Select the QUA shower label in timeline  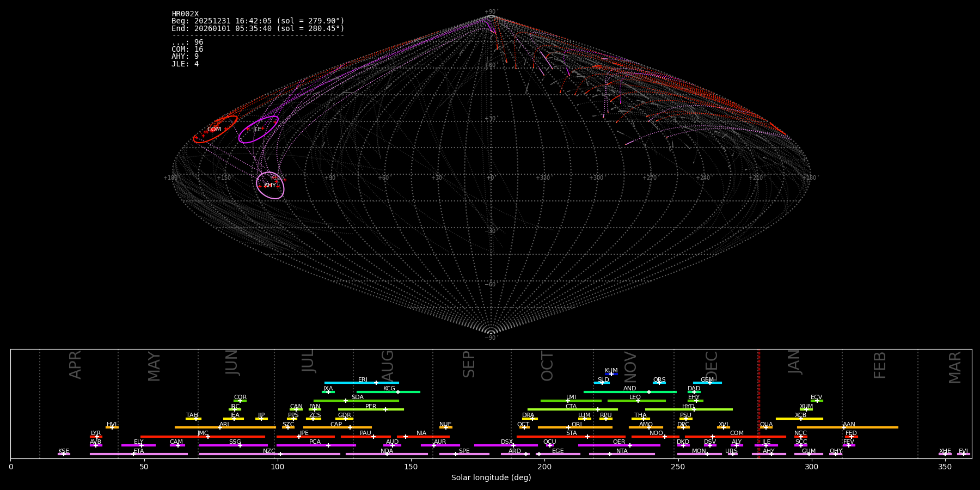[x=766, y=424]
